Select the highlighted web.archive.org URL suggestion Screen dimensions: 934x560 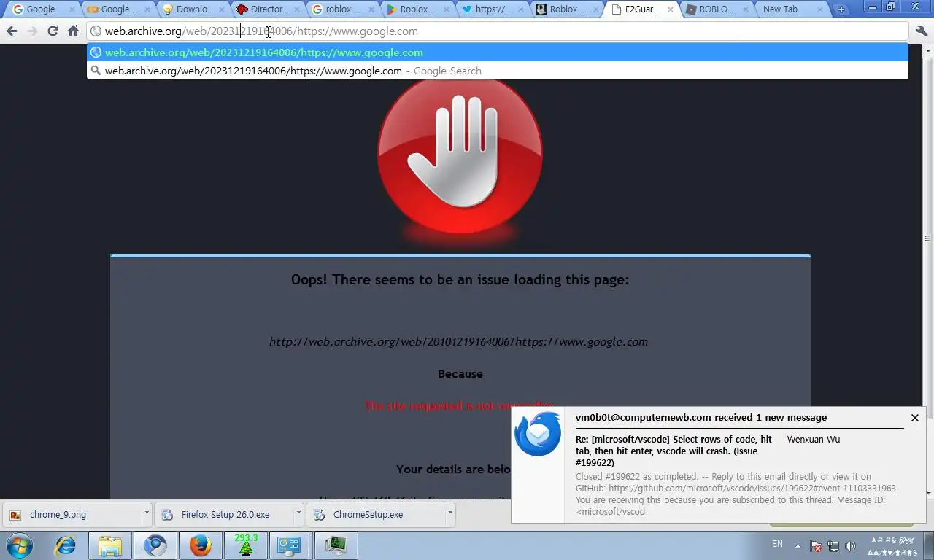coord(498,52)
